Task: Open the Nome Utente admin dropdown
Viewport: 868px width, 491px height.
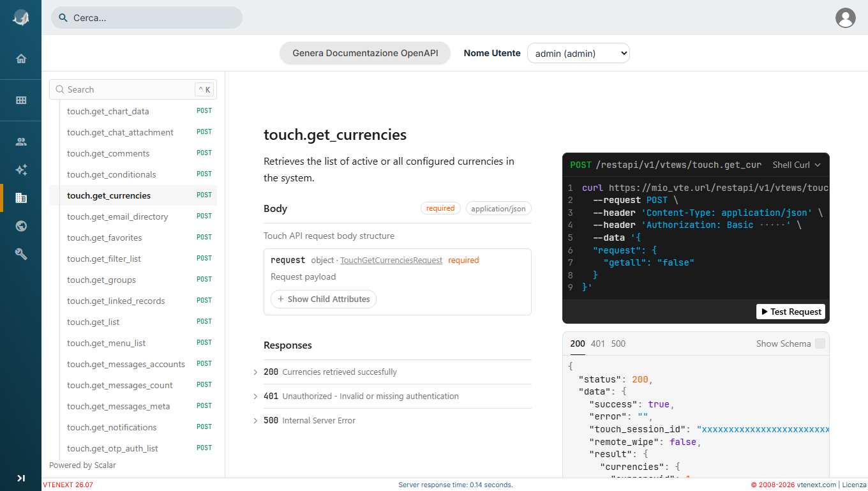Action: pos(578,54)
